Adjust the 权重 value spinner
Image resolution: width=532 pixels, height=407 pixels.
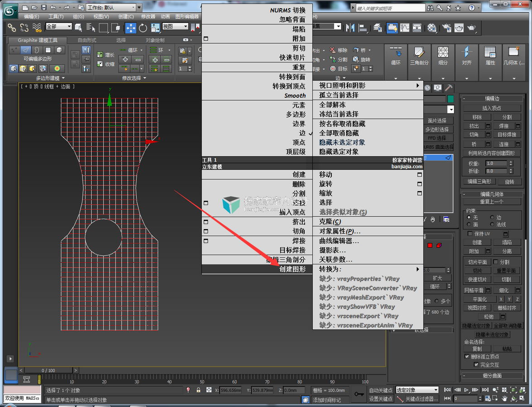[511, 163]
